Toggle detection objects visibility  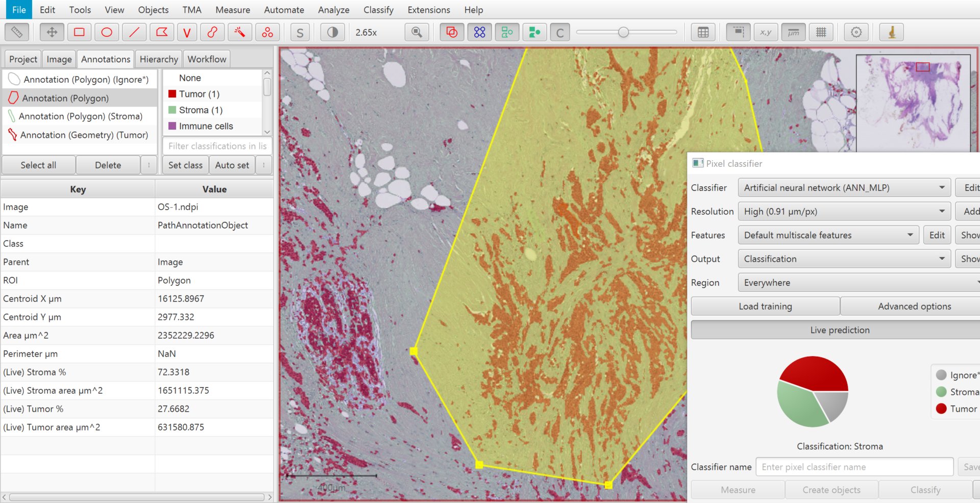pyautogui.click(x=507, y=32)
